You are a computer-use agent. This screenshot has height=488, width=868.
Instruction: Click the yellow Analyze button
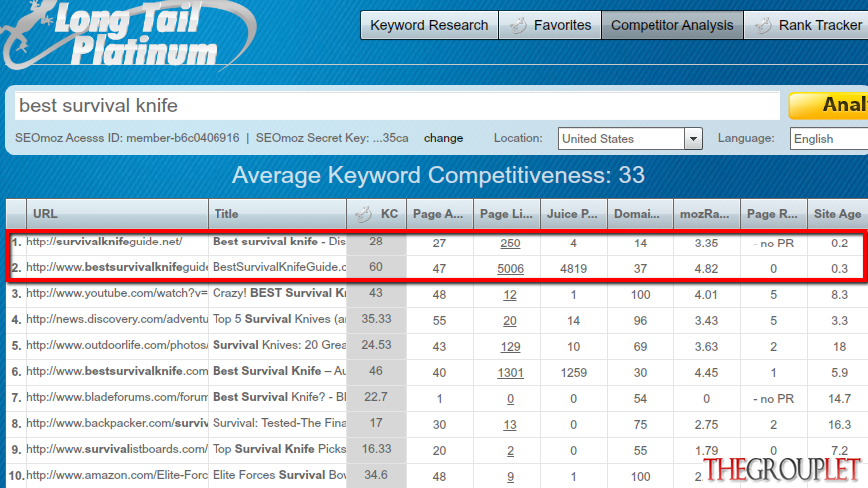[829, 105]
